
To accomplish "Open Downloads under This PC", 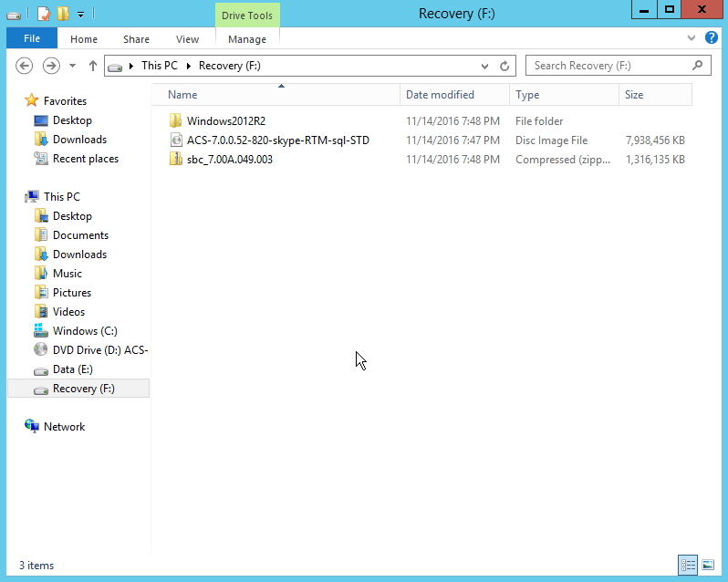I will click(x=80, y=255).
